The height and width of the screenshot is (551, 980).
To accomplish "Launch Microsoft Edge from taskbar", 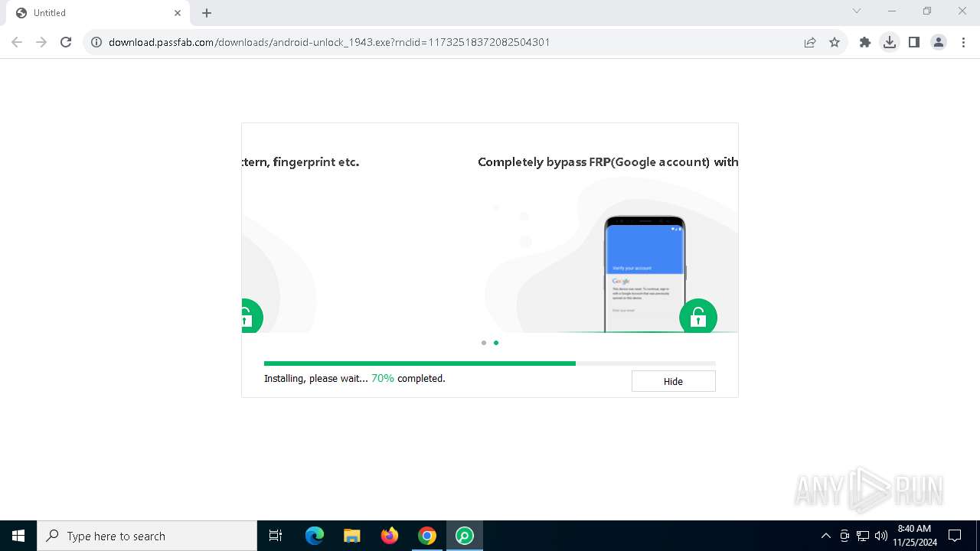I will click(x=315, y=536).
